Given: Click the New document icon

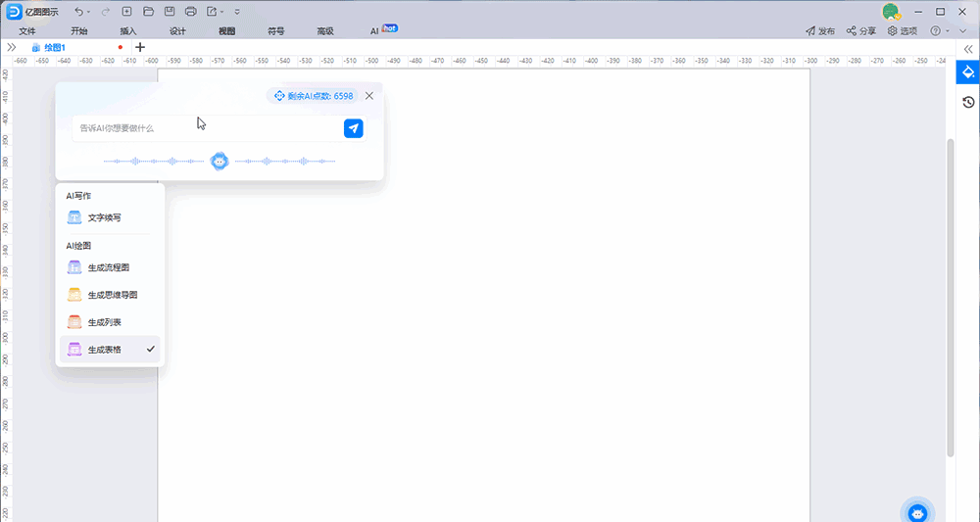Looking at the screenshot, I should (x=127, y=12).
